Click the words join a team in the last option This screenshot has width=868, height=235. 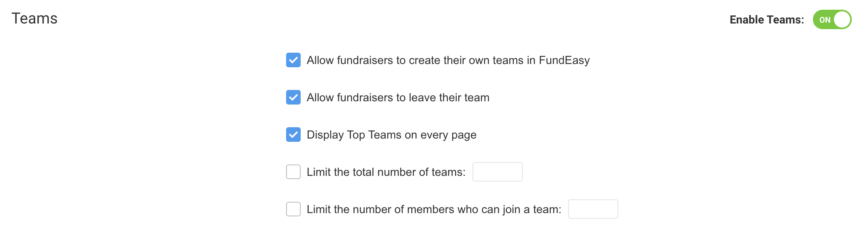532,209
